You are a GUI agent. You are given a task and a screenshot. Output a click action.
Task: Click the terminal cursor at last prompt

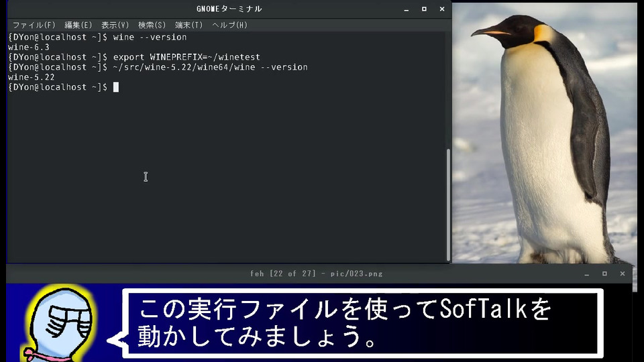pos(116,87)
